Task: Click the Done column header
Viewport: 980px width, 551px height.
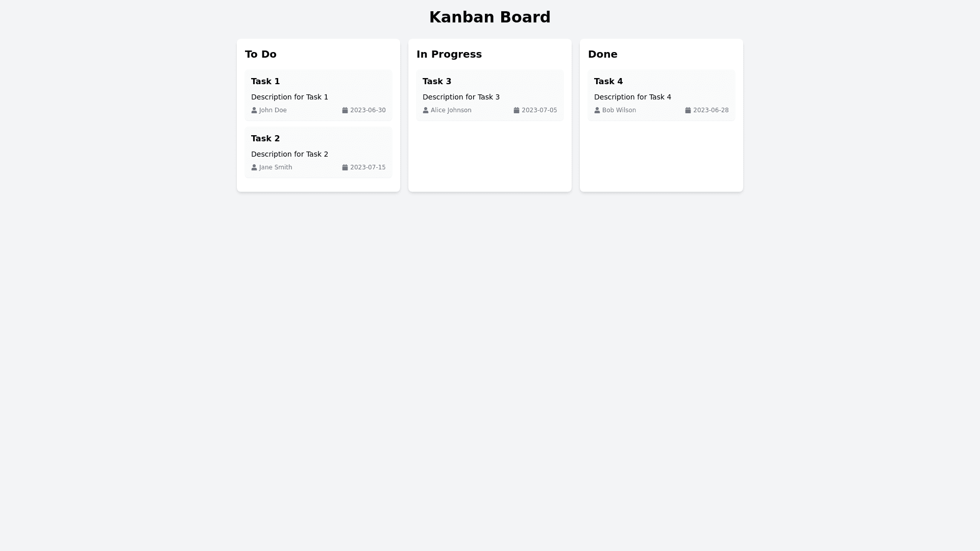Action: [x=603, y=54]
